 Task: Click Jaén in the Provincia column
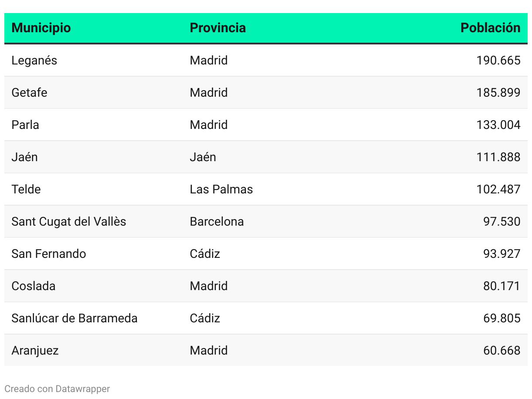[203, 157]
